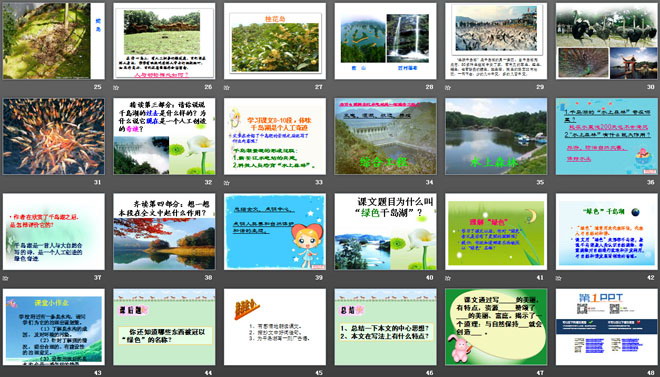Click slide number label 30
660x377 pixels.
click(651, 87)
